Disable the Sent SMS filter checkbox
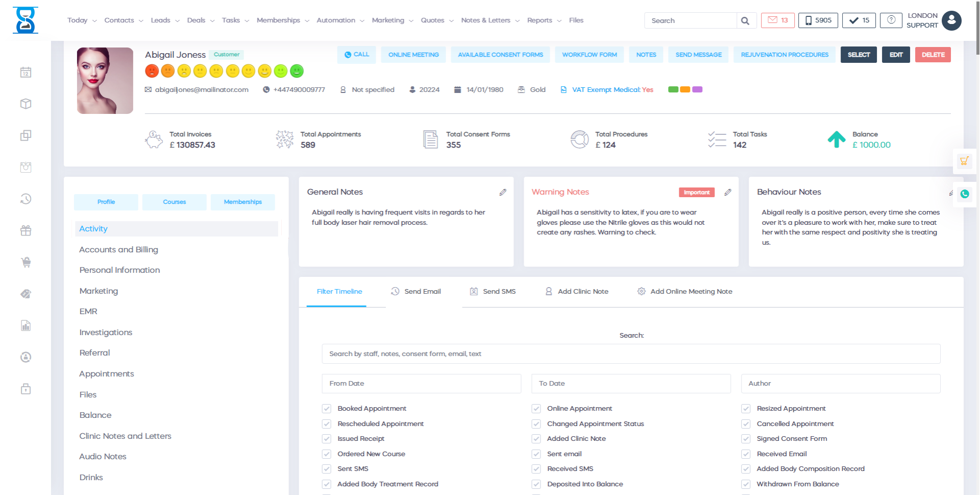 [x=326, y=468]
